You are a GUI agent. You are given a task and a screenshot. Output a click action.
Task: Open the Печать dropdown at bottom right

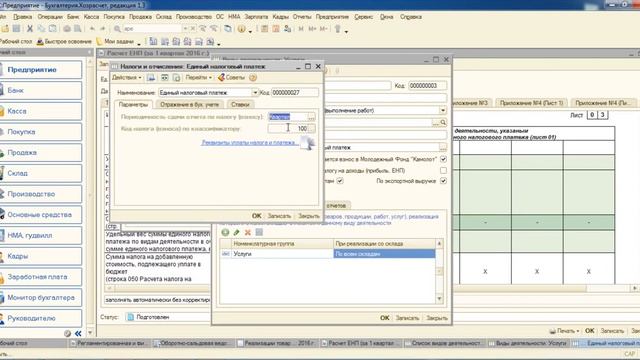point(564,331)
